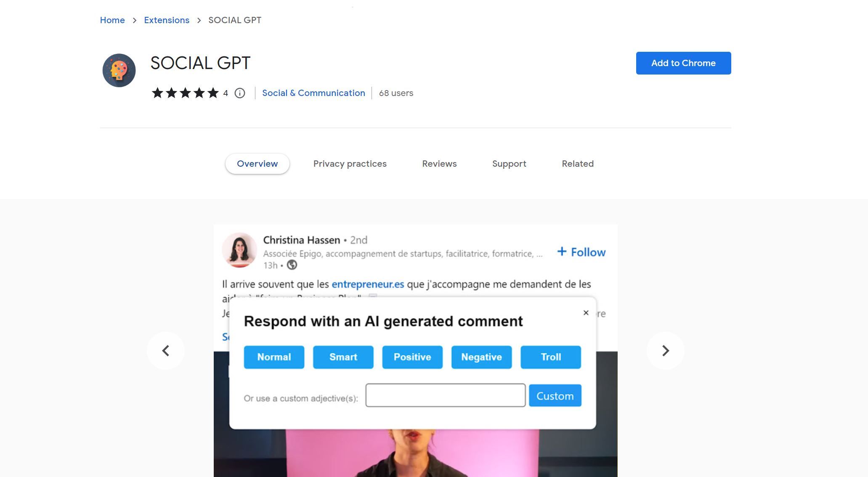Click the Troll comment style button
The image size is (868, 477).
click(550, 357)
